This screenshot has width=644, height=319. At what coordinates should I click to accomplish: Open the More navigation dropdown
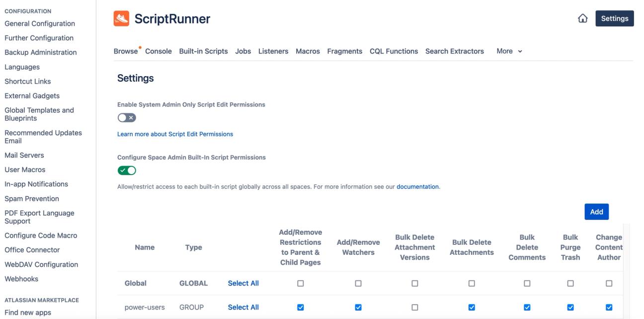click(x=508, y=51)
